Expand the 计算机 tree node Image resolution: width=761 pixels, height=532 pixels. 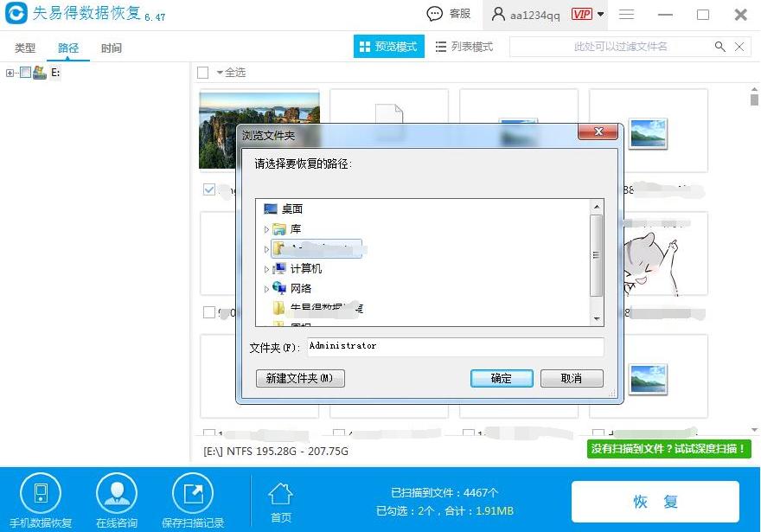click(265, 269)
